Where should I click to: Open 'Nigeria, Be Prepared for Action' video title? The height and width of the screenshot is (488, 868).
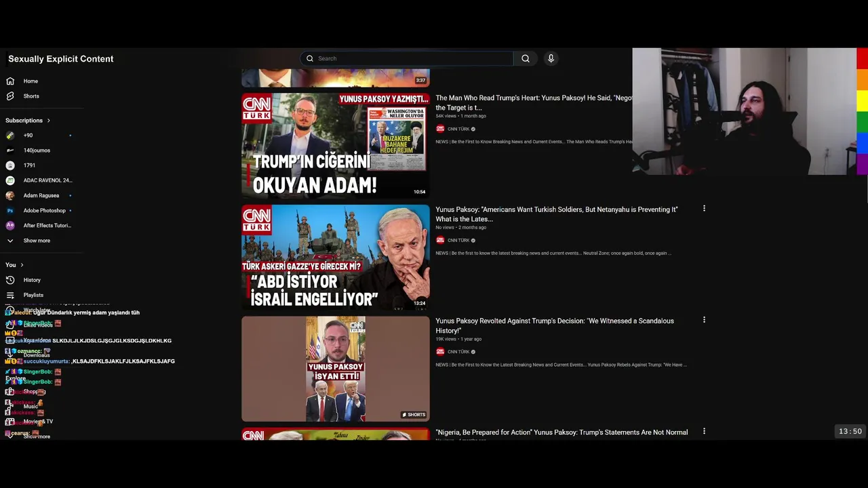click(561, 432)
